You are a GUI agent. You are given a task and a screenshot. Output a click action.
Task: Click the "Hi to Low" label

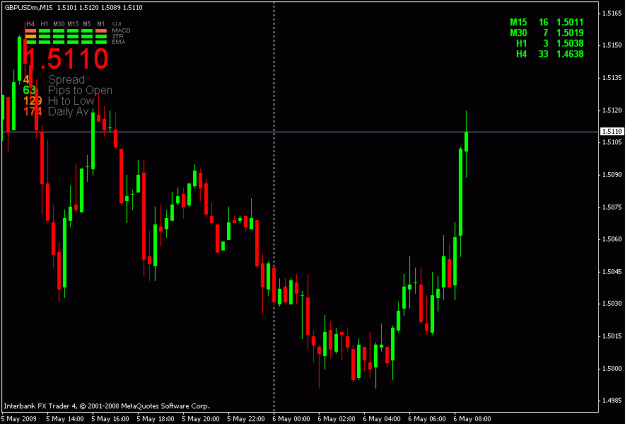(71, 101)
